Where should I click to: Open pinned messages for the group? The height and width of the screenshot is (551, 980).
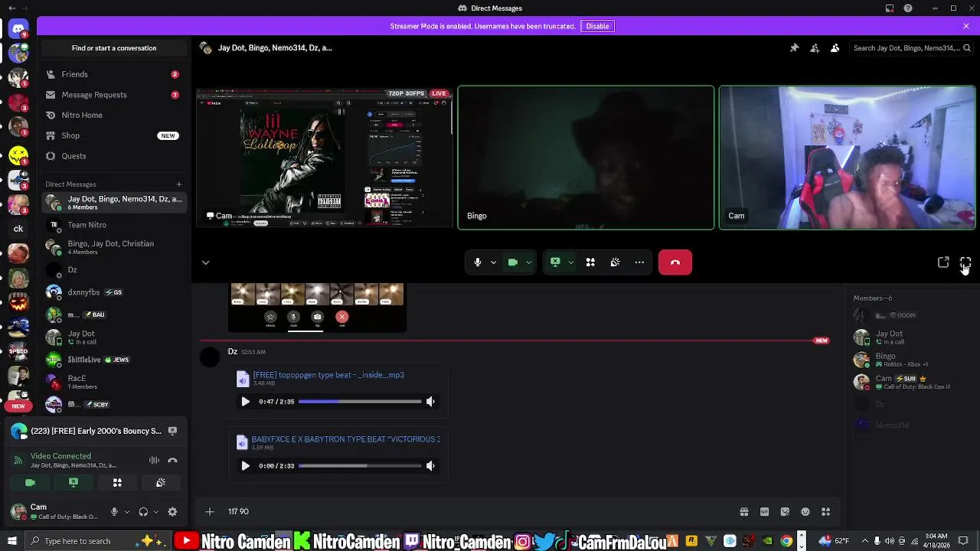pos(794,47)
